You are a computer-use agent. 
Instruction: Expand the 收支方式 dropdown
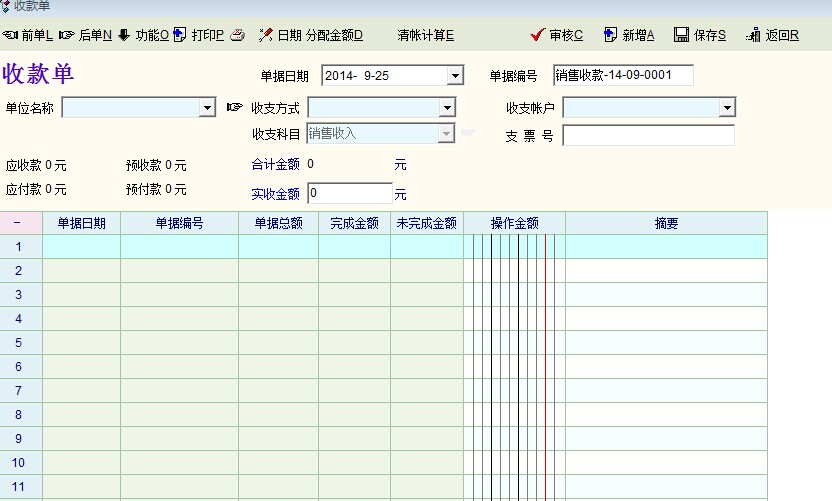(x=447, y=107)
